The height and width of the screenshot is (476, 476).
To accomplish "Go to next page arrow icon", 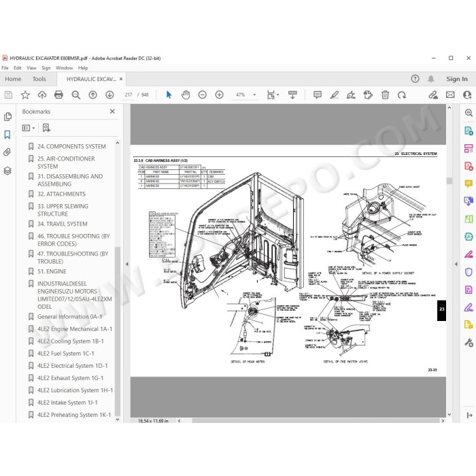I will [x=109, y=95].
